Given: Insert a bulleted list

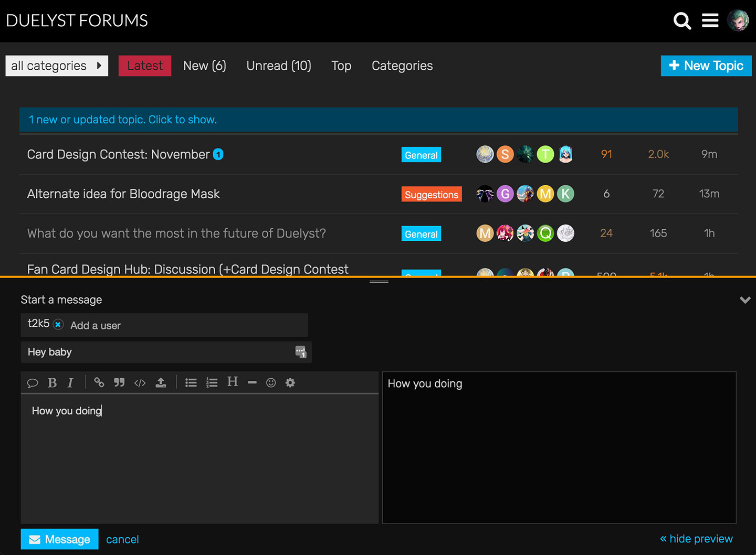Looking at the screenshot, I should (x=191, y=383).
